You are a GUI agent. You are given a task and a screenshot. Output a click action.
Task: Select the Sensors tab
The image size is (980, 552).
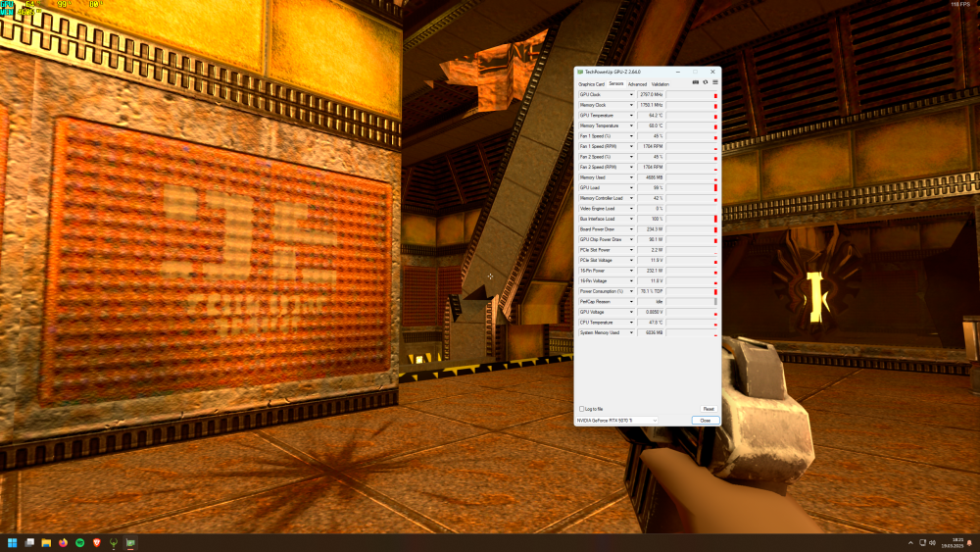(x=616, y=83)
